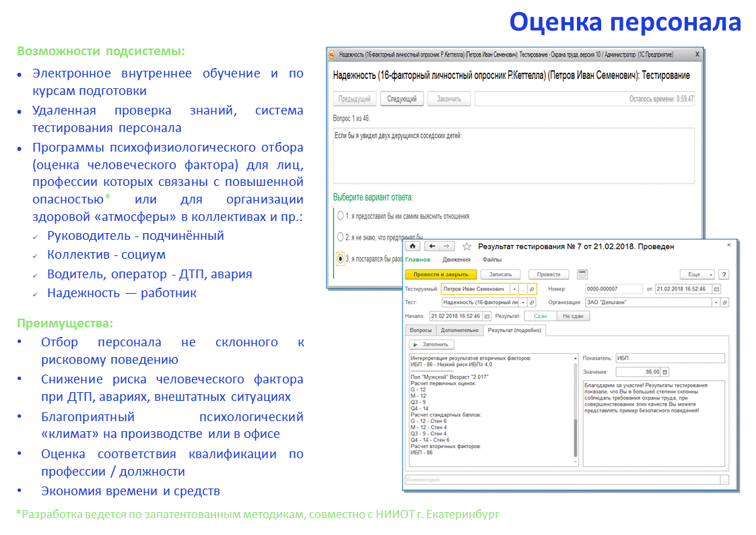Open the Главное section
This screenshot has height=535, width=756.
point(417,259)
